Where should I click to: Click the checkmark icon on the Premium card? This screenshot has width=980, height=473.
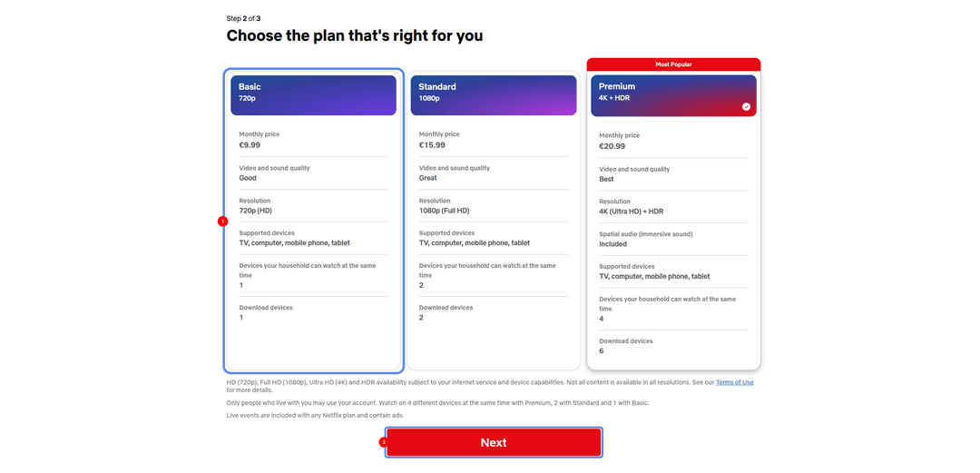[746, 106]
